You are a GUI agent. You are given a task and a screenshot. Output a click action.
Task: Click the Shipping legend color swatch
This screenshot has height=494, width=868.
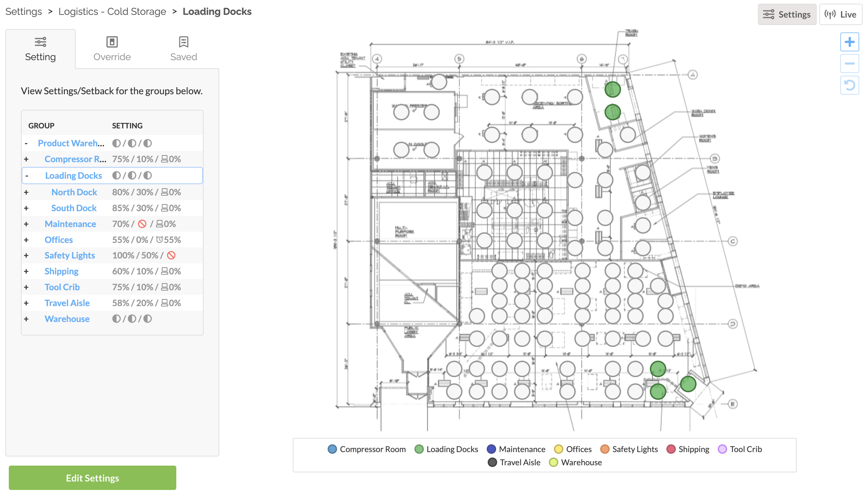coord(670,449)
